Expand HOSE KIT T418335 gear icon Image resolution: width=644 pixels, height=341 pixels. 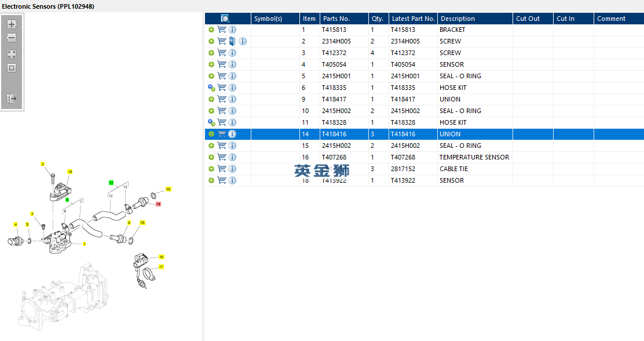211,88
